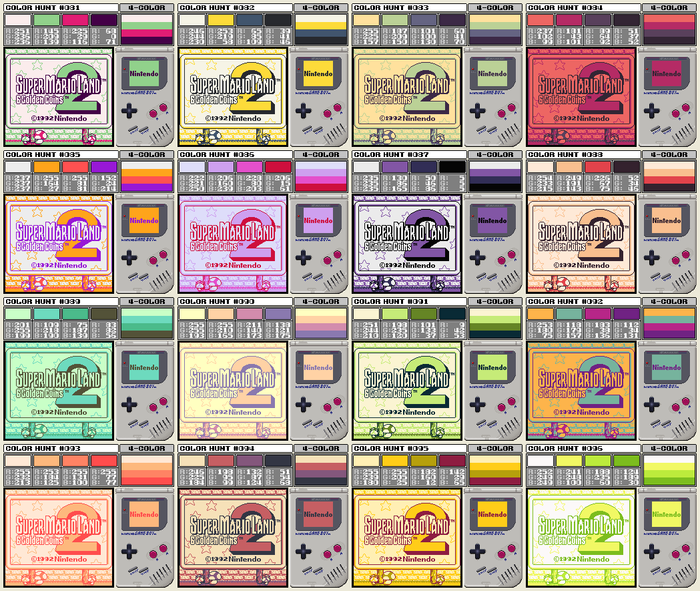This screenshot has height=591, width=700.
Task: Pick the dark teal swatch in Color Hunt #091
Action: [x=452, y=314]
